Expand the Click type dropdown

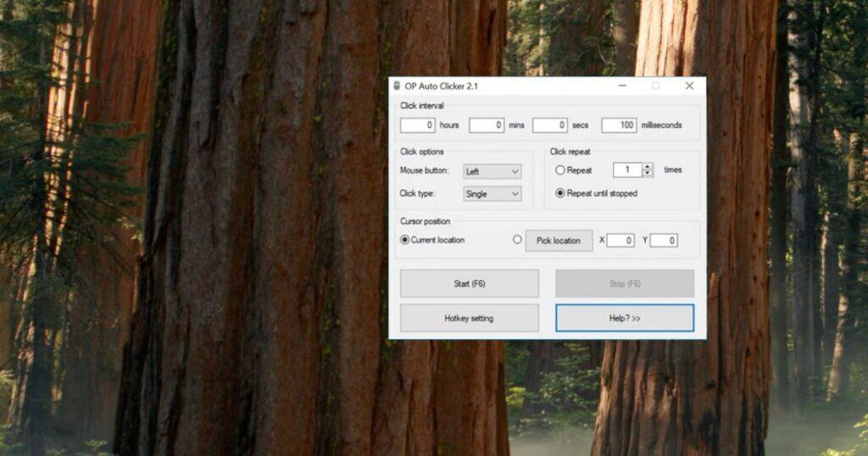(492, 194)
